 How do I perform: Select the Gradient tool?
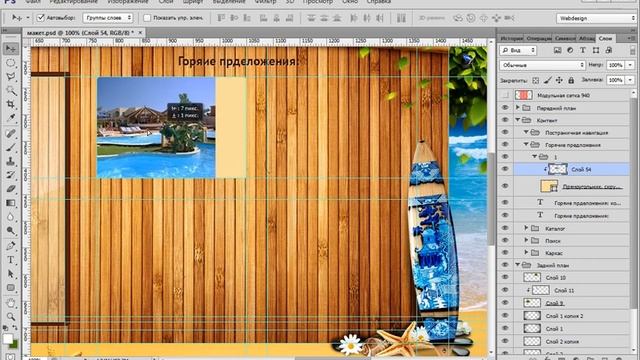pos(11,203)
